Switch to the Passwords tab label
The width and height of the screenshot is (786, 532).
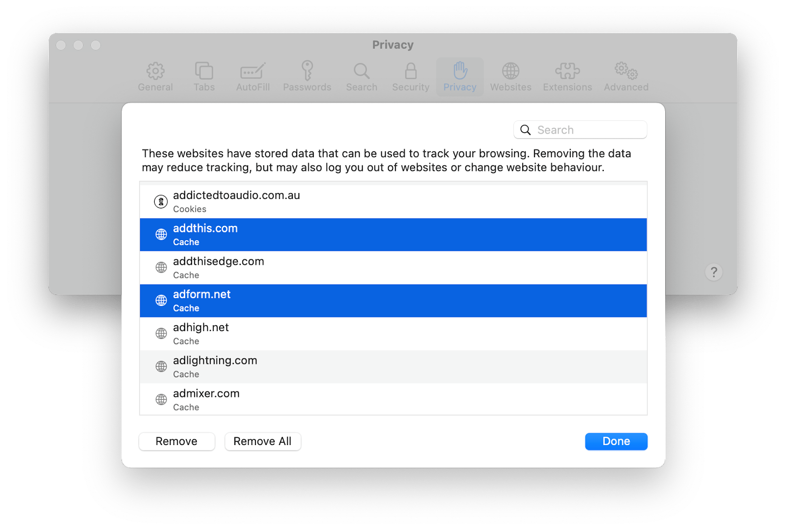307,87
